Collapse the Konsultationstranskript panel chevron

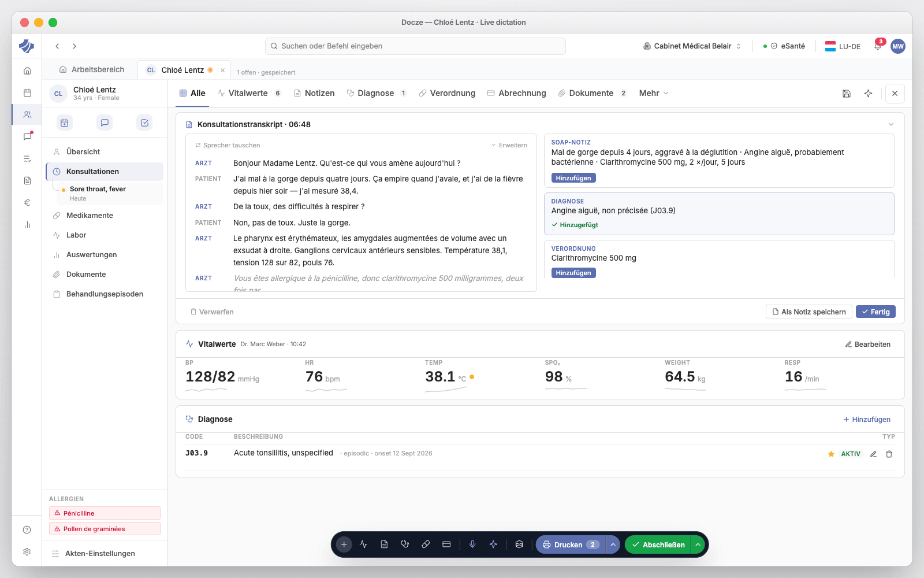[891, 124]
